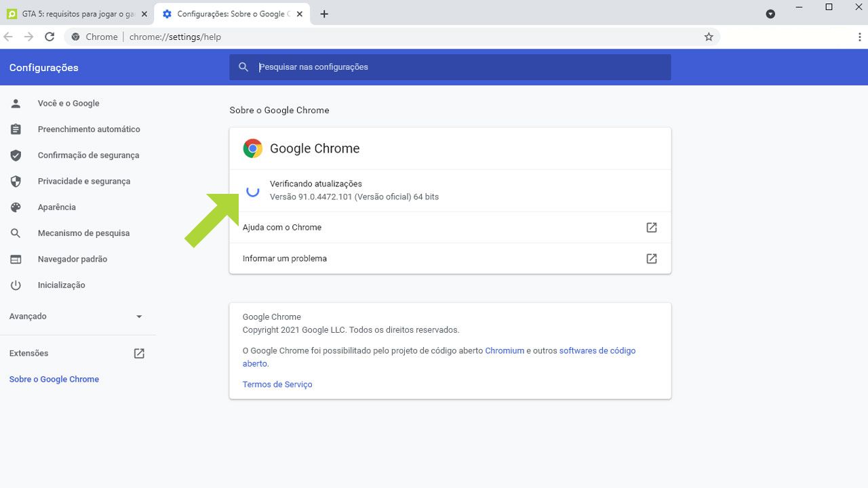Viewport: 868px width, 488px height.
Task: Click the search icon for Mecanismo de pesquisa
Action: [16, 233]
